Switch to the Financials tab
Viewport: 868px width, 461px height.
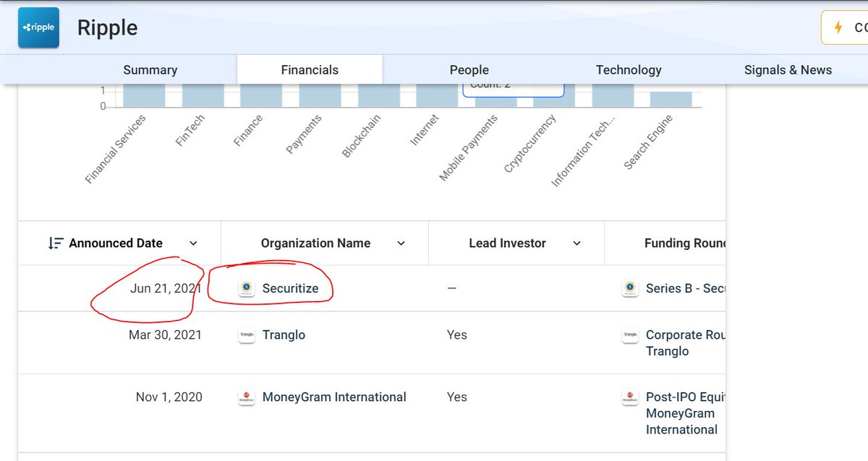(310, 70)
